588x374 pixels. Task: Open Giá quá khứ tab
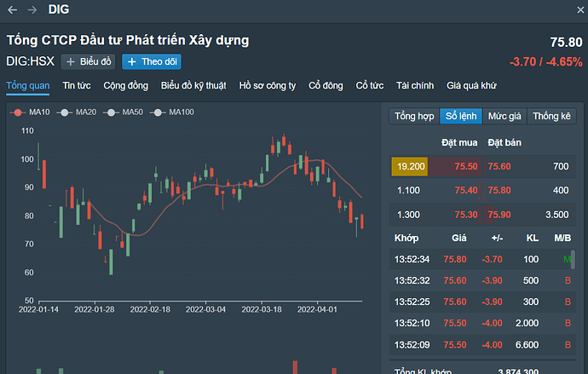[x=471, y=85]
